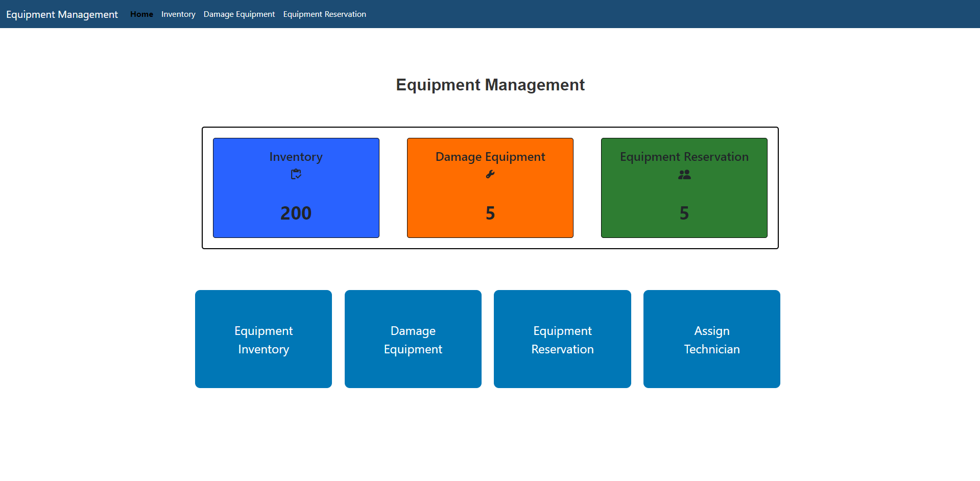The width and height of the screenshot is (980, 481).
Task: Click the Assign Technician tile
Action: pos(711,339)
